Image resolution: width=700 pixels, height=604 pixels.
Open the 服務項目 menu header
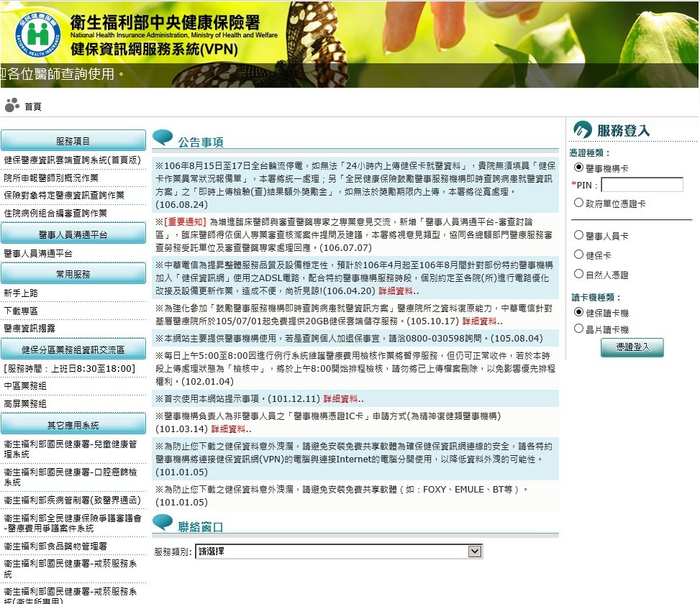(73, 141)
